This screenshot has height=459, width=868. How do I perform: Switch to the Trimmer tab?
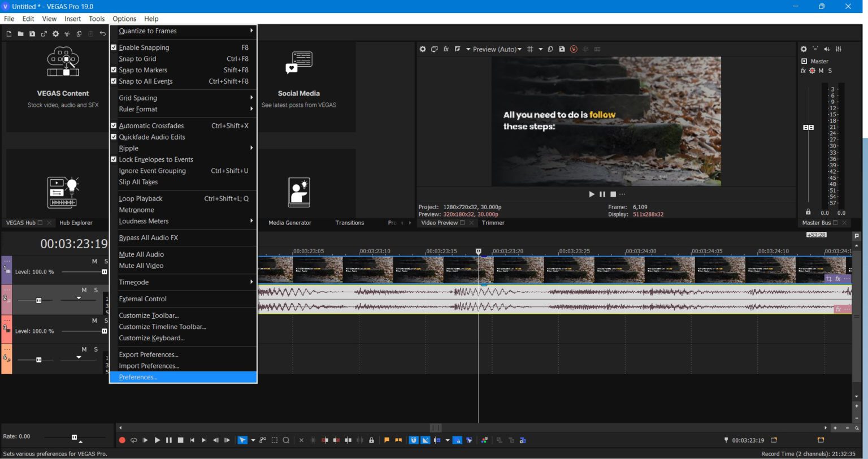[493, 223]
